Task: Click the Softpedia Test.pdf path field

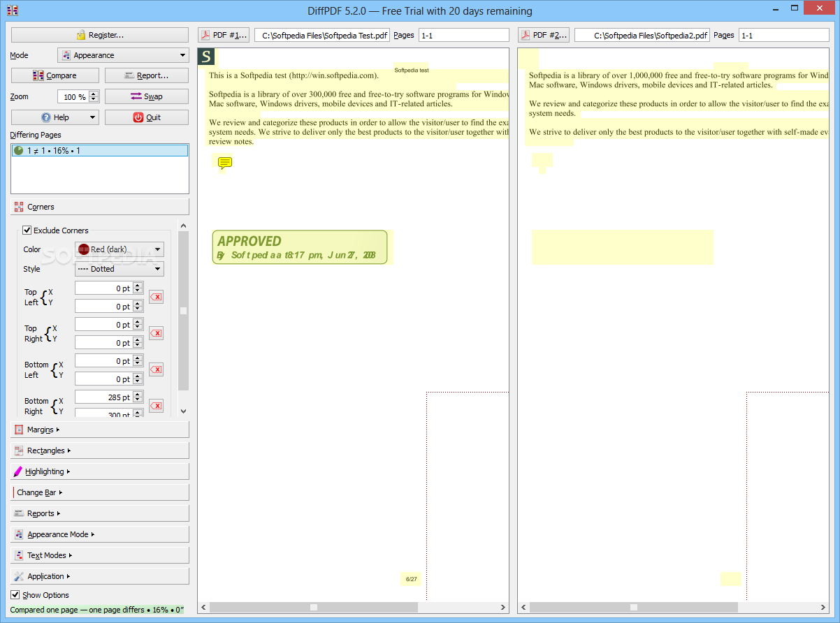Action: coord(322,35)
